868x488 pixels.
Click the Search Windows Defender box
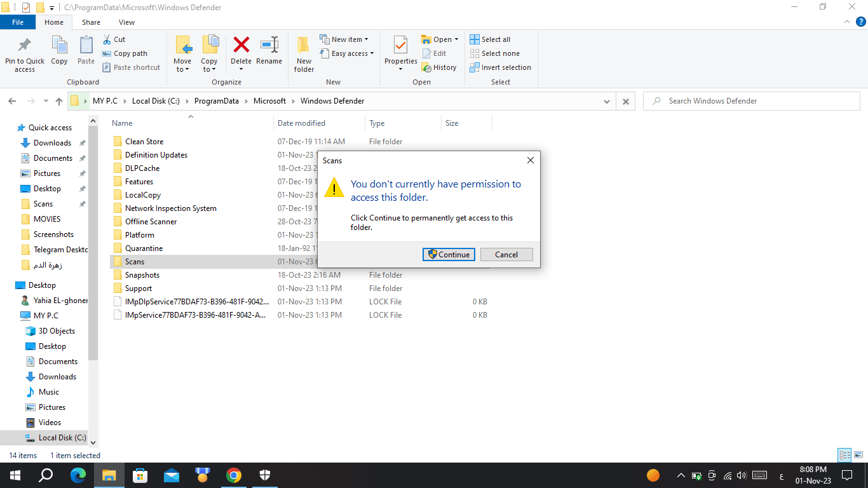(751, 101)
